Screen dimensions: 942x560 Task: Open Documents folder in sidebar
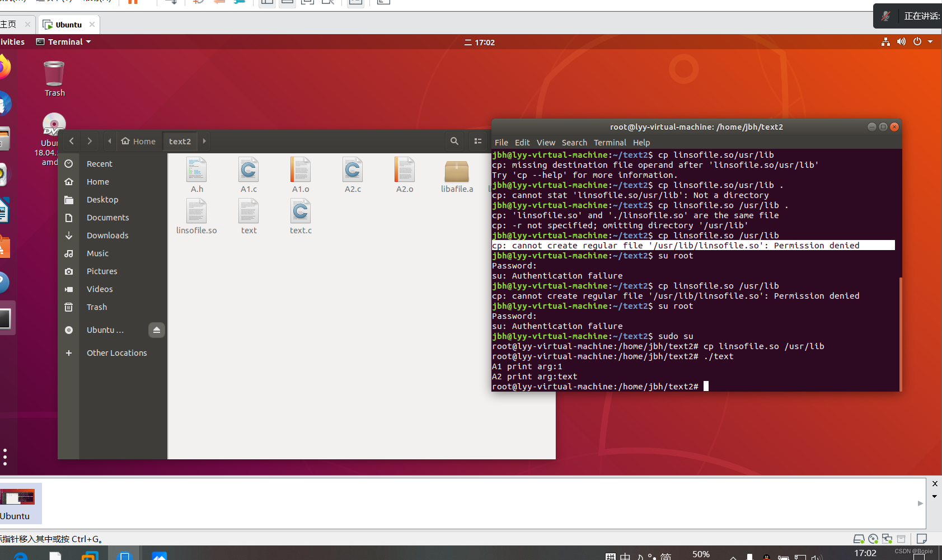pyautogui.click(x=113, y=218)
